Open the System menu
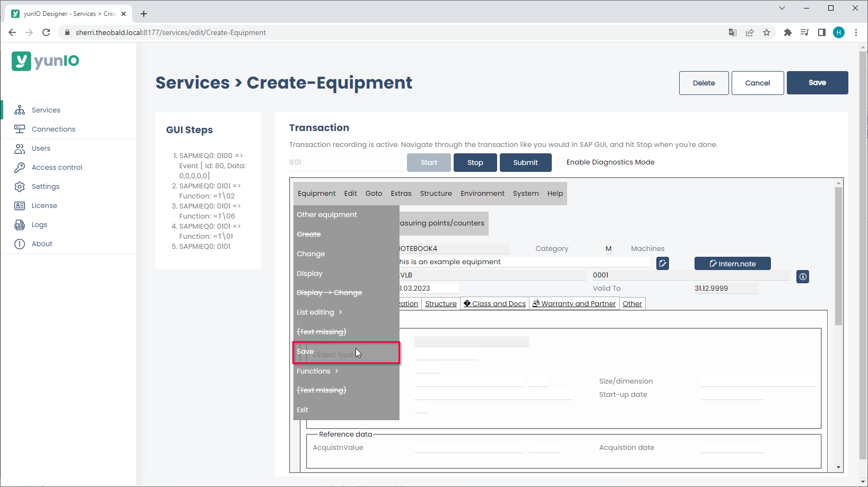This screenshot has width=868, height=487. tap(526, 193)
